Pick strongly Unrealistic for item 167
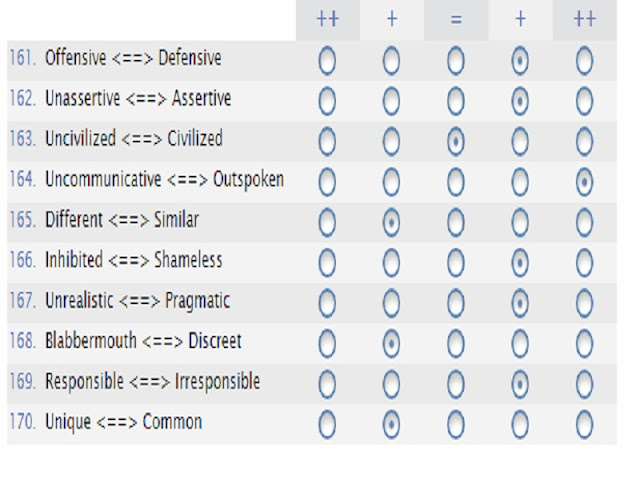 (x=327, y=303)
